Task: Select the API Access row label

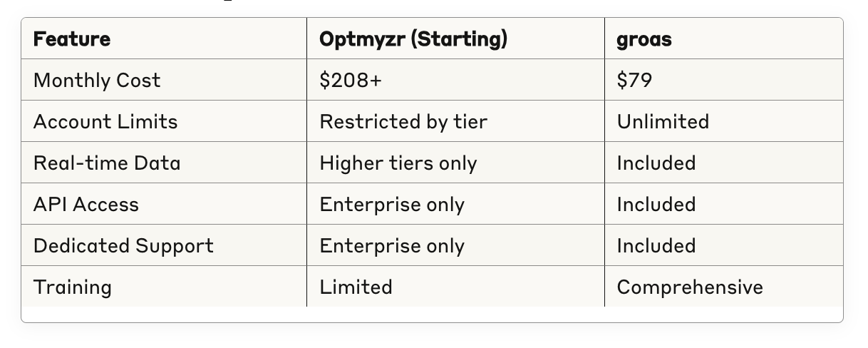Action: pyautogui.click(x=86, y=204)
